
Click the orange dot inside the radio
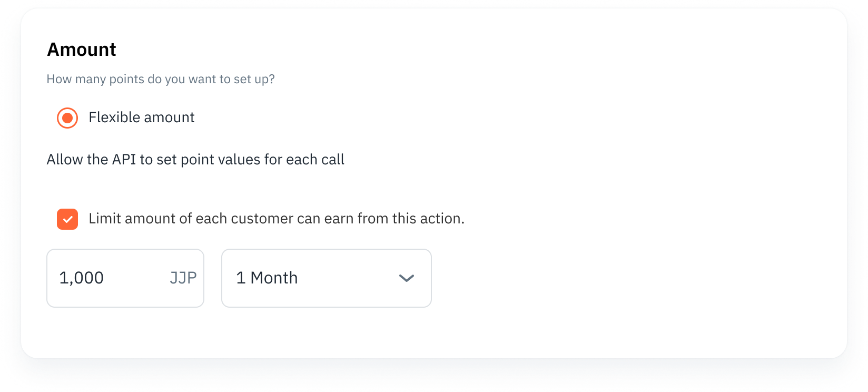pos(67,117)
